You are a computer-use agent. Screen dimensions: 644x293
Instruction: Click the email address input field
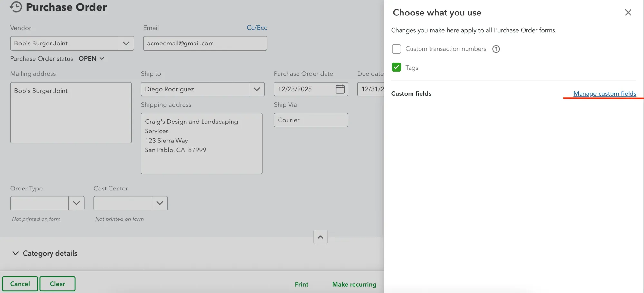tap(205, 43)
